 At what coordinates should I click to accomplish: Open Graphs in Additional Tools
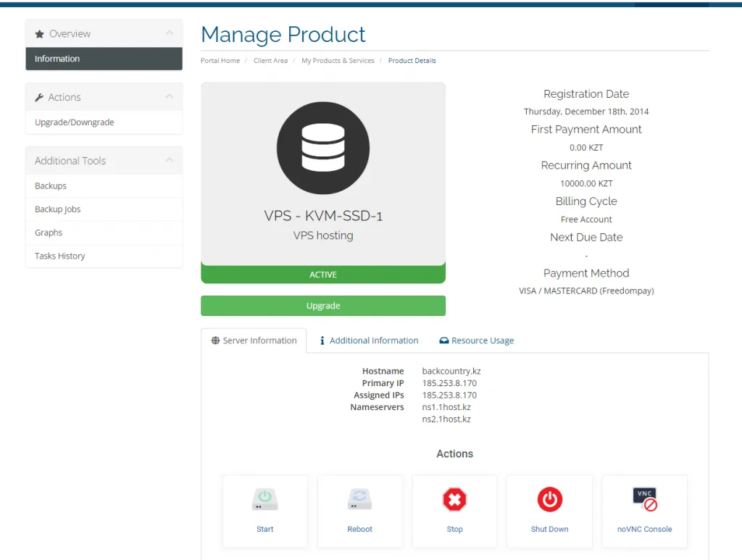coord(104,233)
